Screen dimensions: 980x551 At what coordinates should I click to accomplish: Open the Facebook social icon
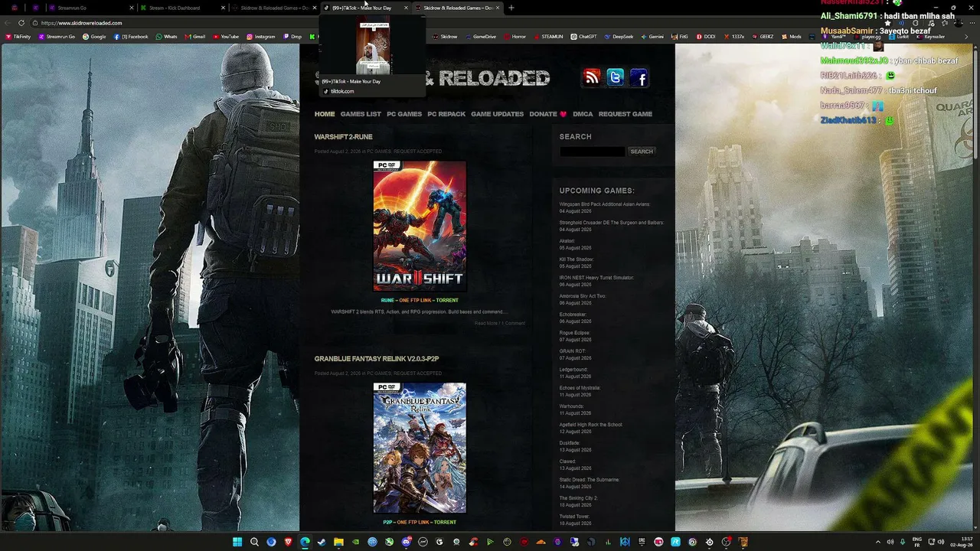(x=639, y=77)
